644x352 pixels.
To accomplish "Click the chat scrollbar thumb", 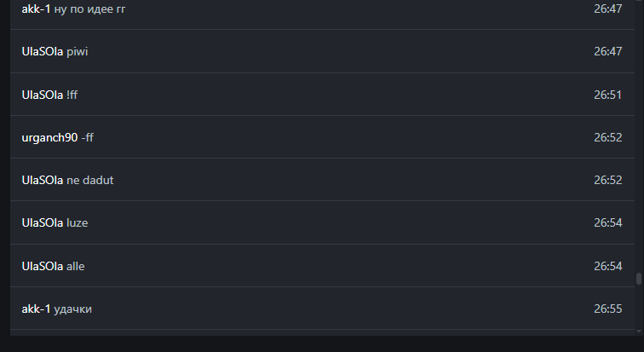I will 638,279.
